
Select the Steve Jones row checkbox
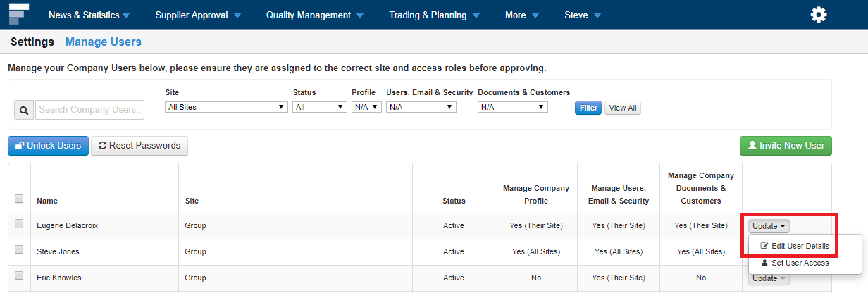pyautogui.click(x=19, y=250)
